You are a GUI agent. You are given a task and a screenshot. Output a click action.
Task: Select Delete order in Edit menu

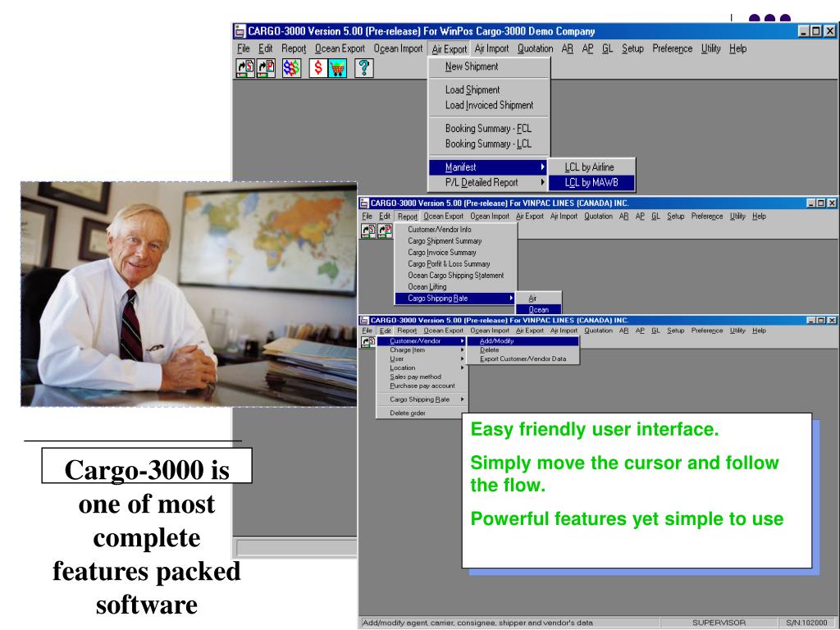(x=421, y=413)
